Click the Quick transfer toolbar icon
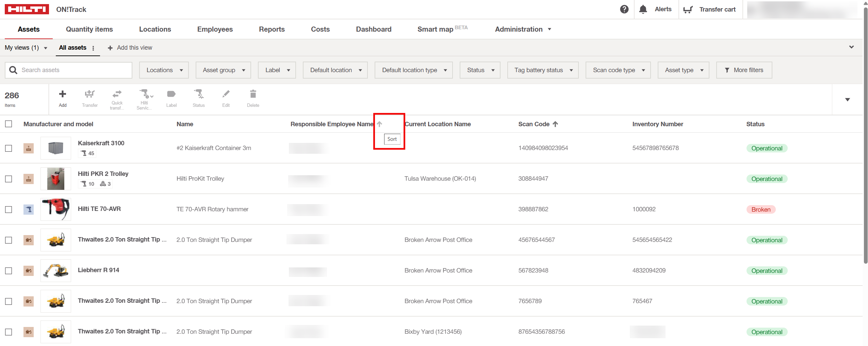The image size is (868, 346). click(x=117, y=94)
